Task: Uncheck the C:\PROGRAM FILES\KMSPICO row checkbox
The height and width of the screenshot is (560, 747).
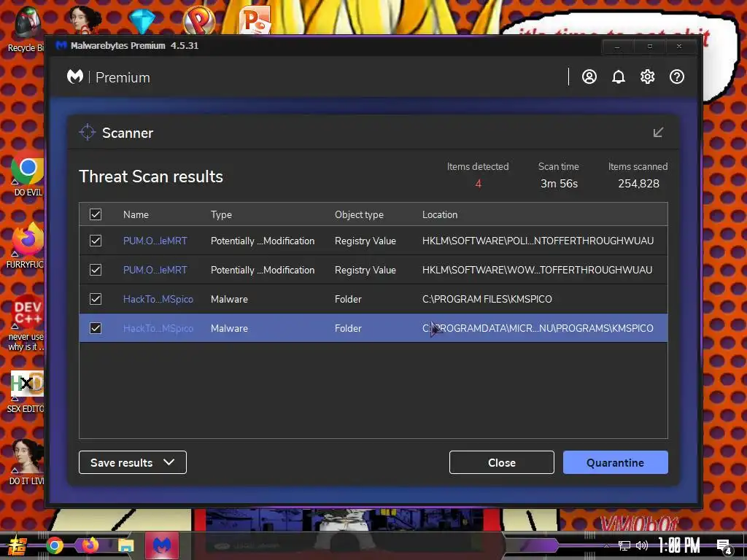Action: (x=96, y=299)
